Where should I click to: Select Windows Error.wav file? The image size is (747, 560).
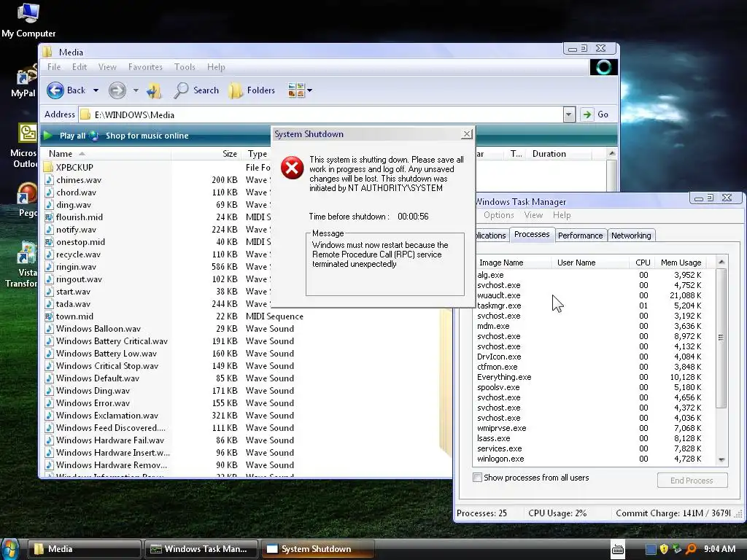93,402
